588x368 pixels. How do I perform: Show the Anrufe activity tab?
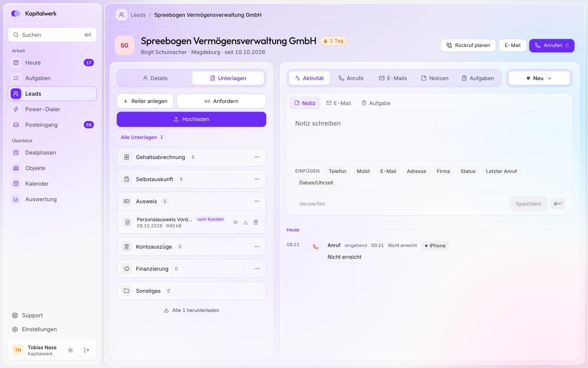click(351, 78)
